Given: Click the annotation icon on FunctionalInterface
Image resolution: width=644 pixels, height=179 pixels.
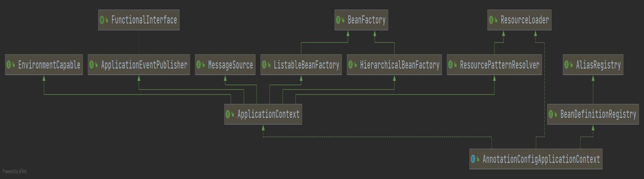Looking at the screenshot, I should 102,20.
